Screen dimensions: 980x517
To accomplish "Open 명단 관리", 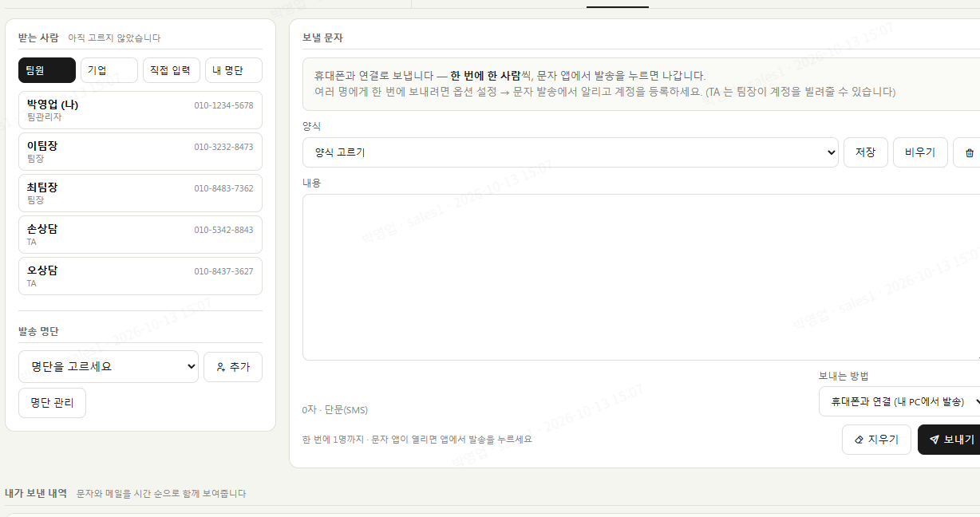I will point(52,403).
